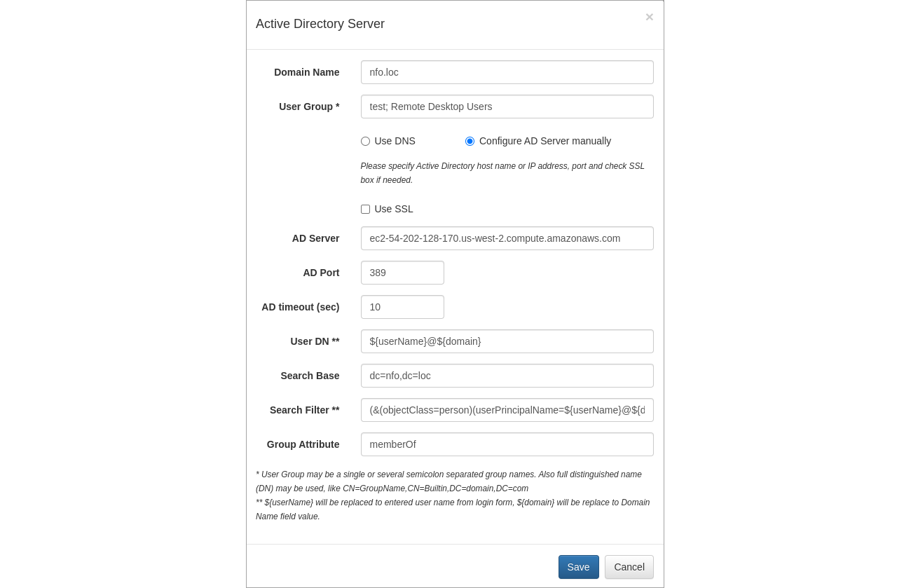Select the Use DNS radio button
Screen dimensions: 911x588
tap(365, 142)
